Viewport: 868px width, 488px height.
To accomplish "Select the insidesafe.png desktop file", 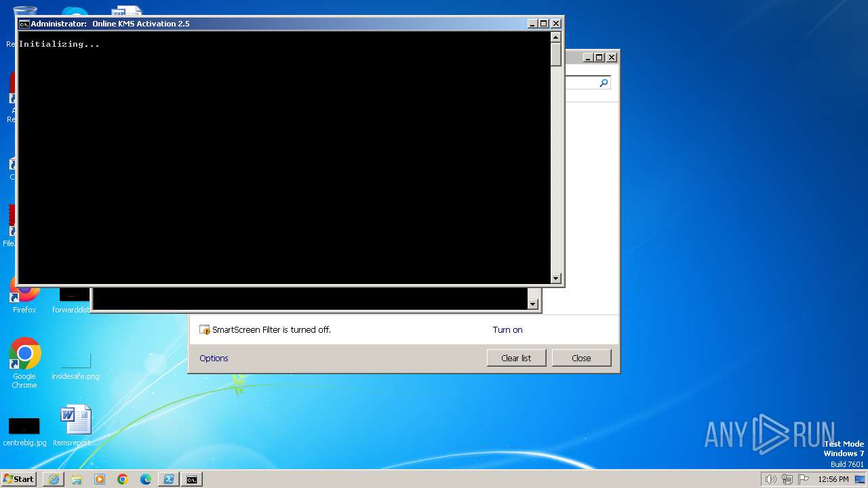I will [75, 365].
